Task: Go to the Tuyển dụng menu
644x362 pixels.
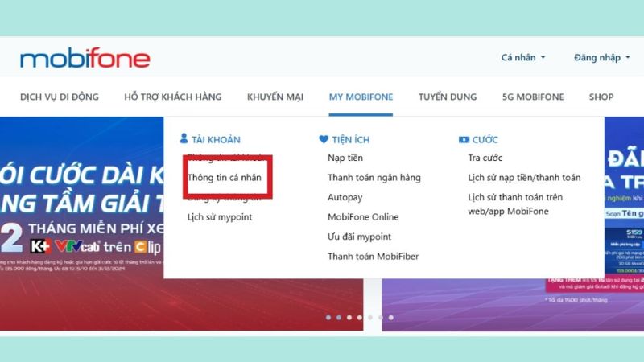Action: click(448, 97)
